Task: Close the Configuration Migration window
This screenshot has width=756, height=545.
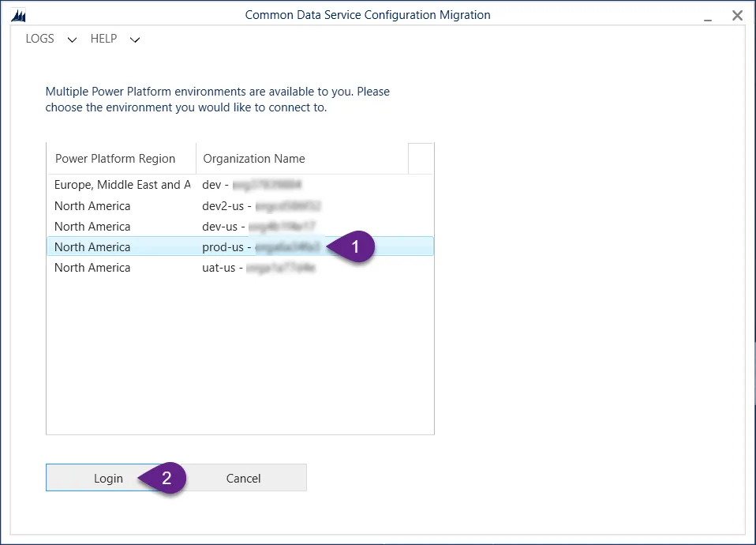Action: tap(737, 16)
